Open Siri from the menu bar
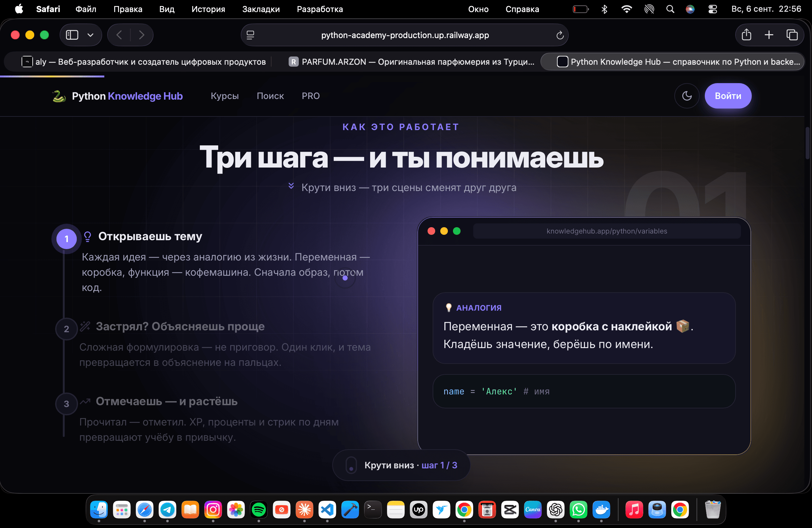Viewport: 812px width, 528px height. coord(690,9)
